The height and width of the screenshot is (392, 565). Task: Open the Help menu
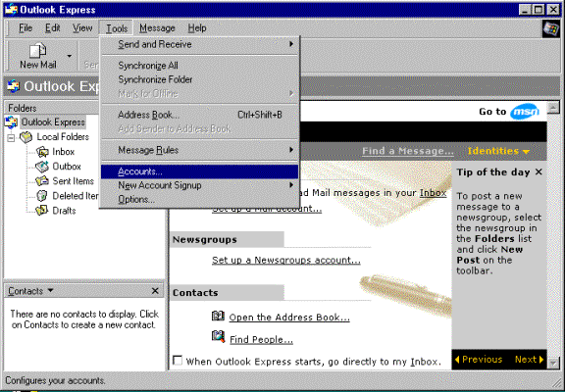pyautogui.click(x=197, y=28)
